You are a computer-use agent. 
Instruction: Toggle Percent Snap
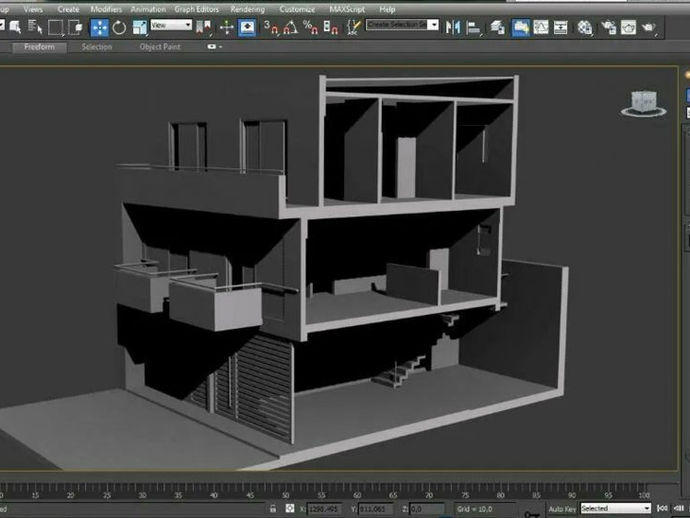[311, 27]
